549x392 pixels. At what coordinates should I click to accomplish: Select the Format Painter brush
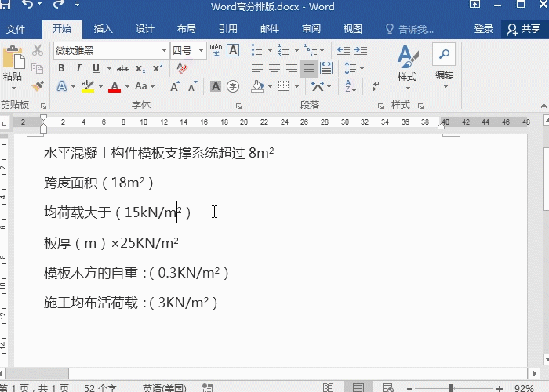coord(38,85)
